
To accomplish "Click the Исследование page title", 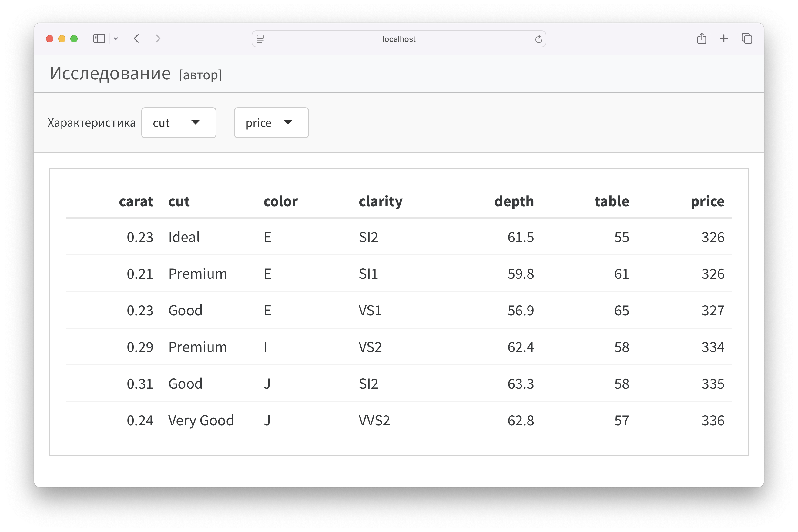I will tap(110, 73).
